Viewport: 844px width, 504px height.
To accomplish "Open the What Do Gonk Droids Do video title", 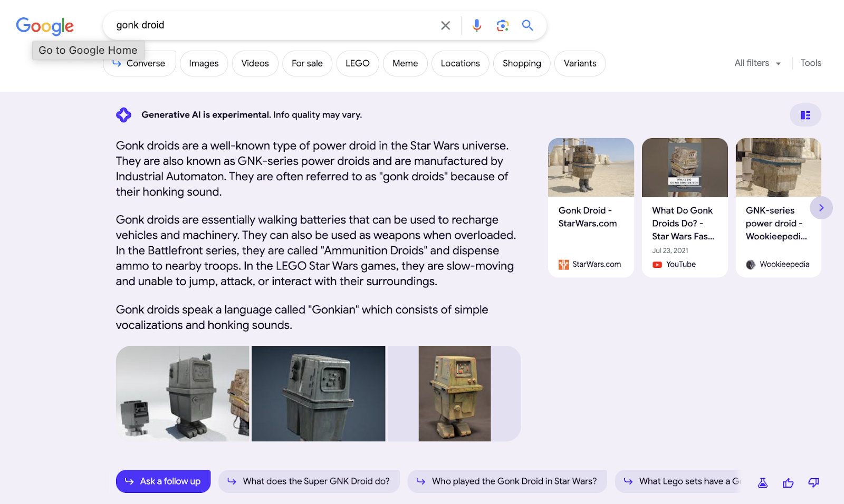I will pyautogui.click(x=683, y=223).
